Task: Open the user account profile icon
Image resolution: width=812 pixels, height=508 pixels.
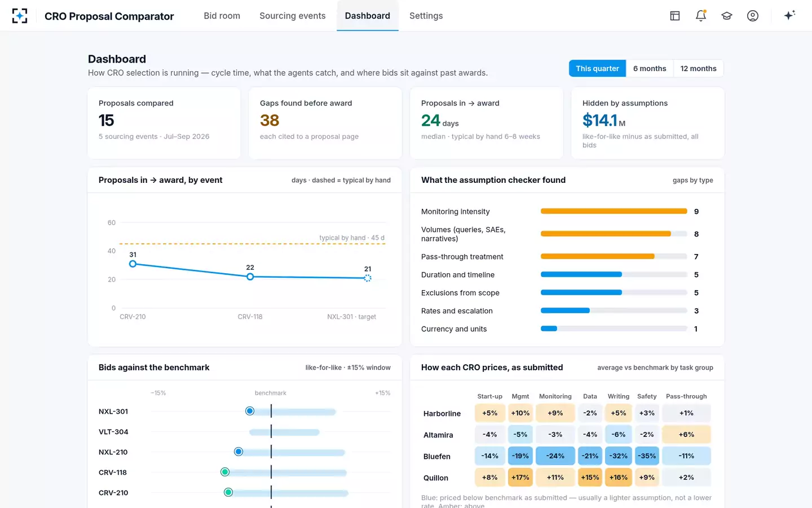Action: point(753,16)
